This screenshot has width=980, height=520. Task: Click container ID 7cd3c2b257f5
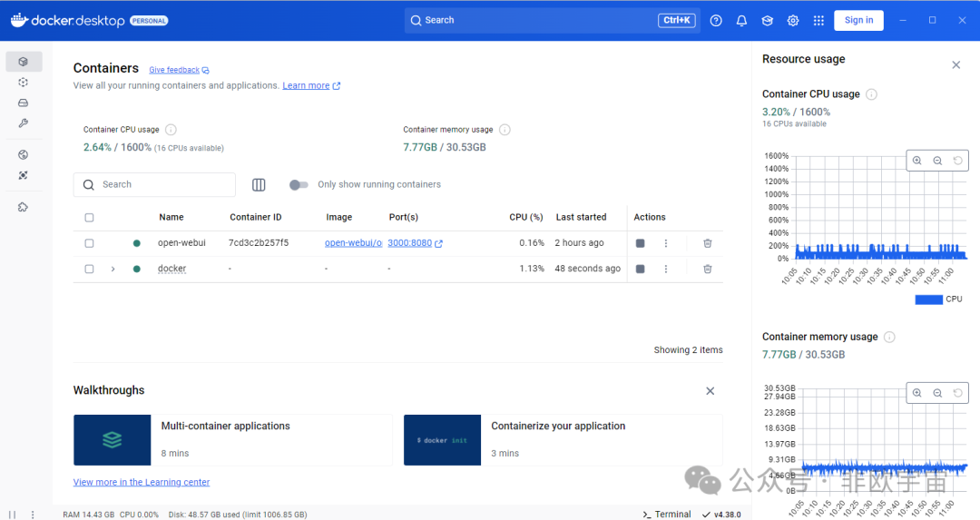[259, 242]
